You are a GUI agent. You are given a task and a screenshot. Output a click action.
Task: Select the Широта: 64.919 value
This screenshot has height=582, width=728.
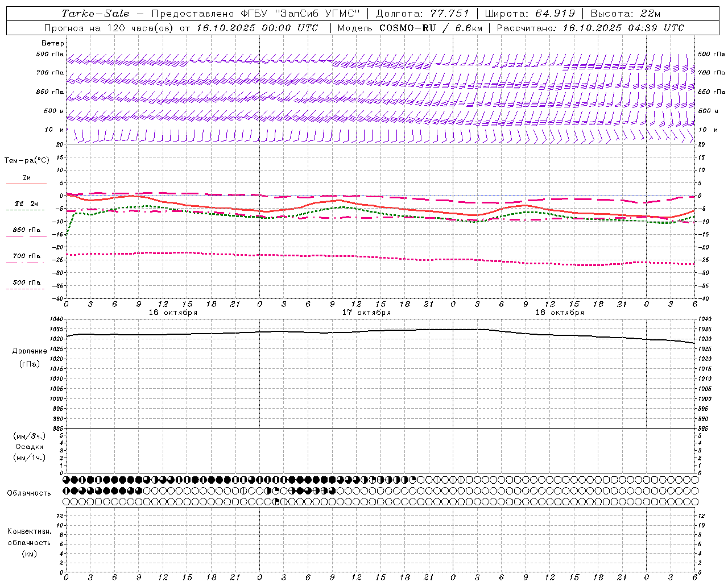pos(530,14)
